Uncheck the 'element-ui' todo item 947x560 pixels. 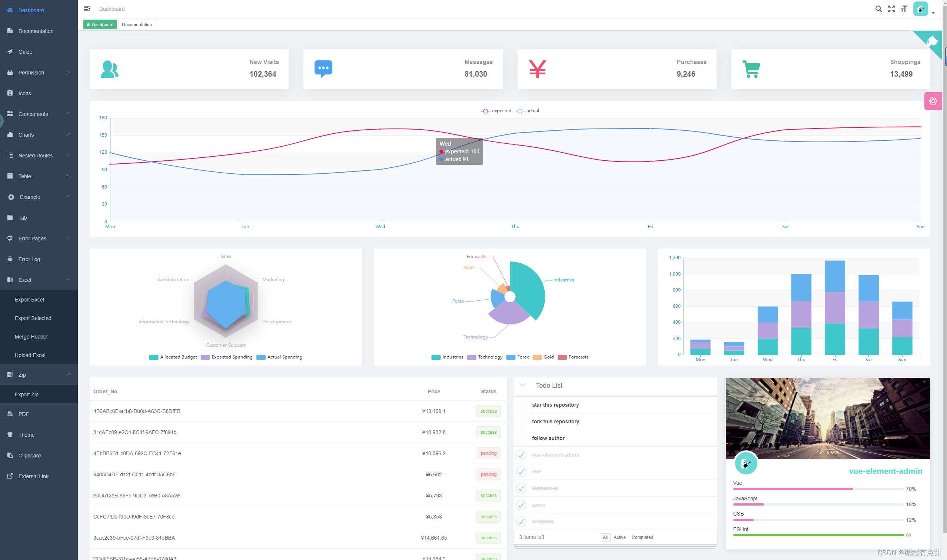pyautogui.click(x=521, y=488)
